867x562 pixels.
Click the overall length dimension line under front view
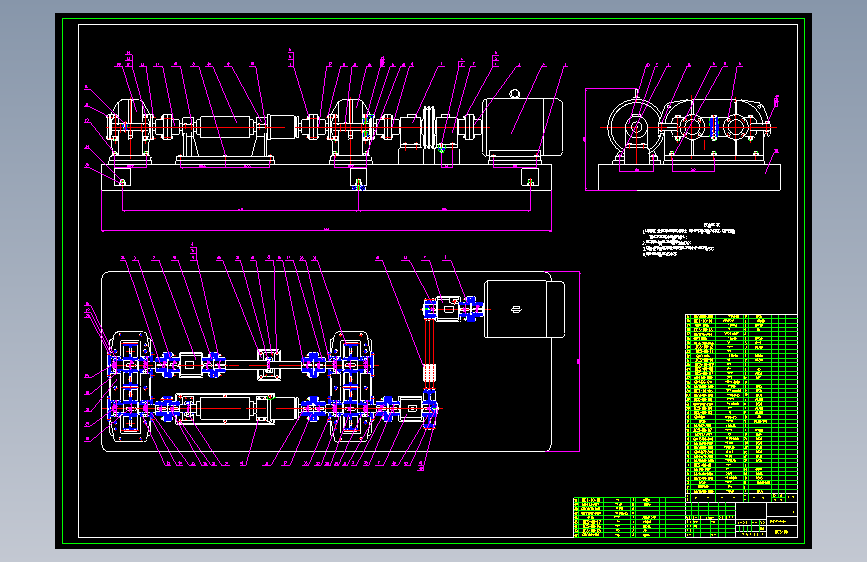[x=326, y=230]
